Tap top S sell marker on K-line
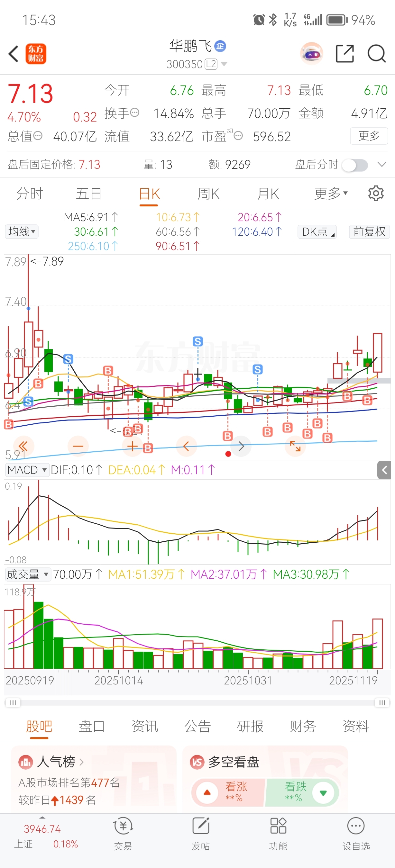 pyautogui.click(x=198, y=341)
